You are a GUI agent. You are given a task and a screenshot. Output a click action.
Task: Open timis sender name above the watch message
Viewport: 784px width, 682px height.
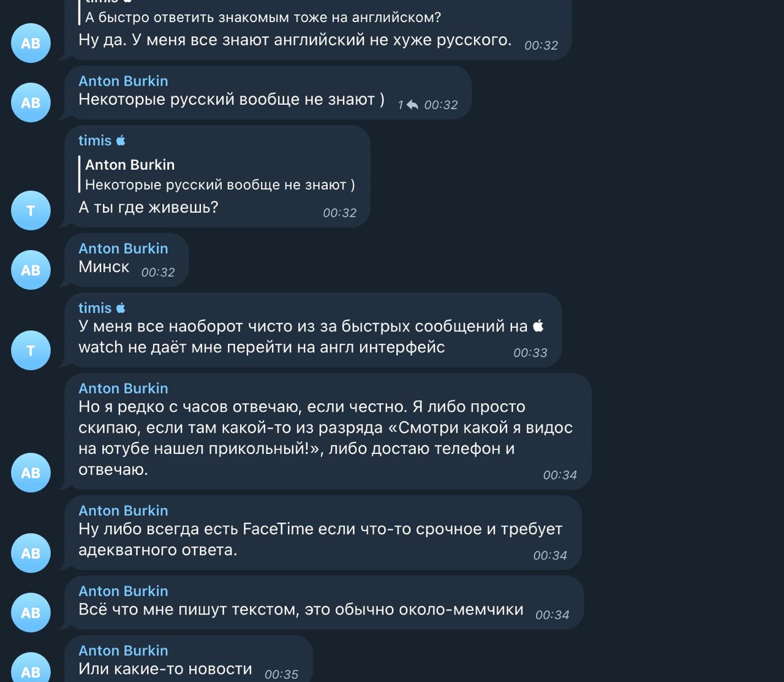point(95,308)
